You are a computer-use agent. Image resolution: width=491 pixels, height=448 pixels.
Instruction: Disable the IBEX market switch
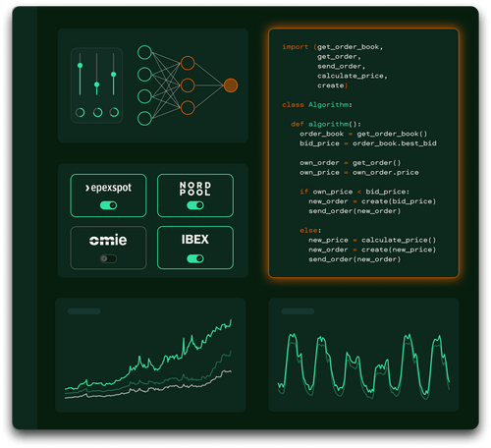point(195,258)
